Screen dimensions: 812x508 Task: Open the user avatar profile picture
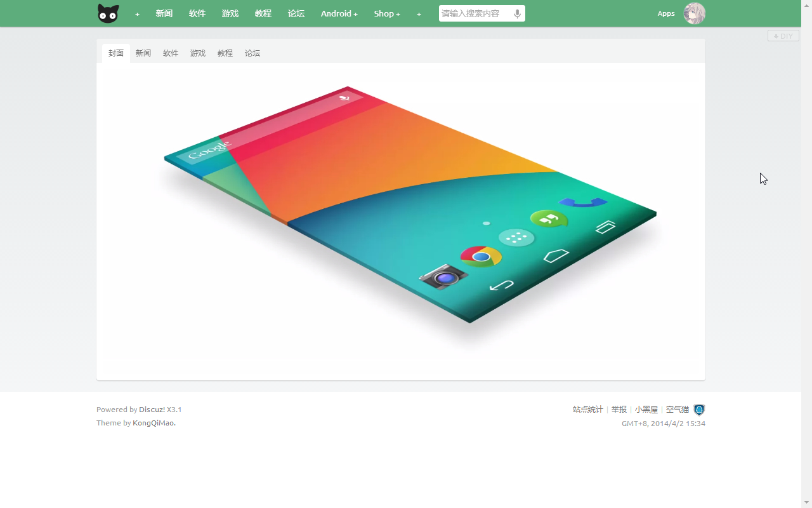(x=695, y=13)
